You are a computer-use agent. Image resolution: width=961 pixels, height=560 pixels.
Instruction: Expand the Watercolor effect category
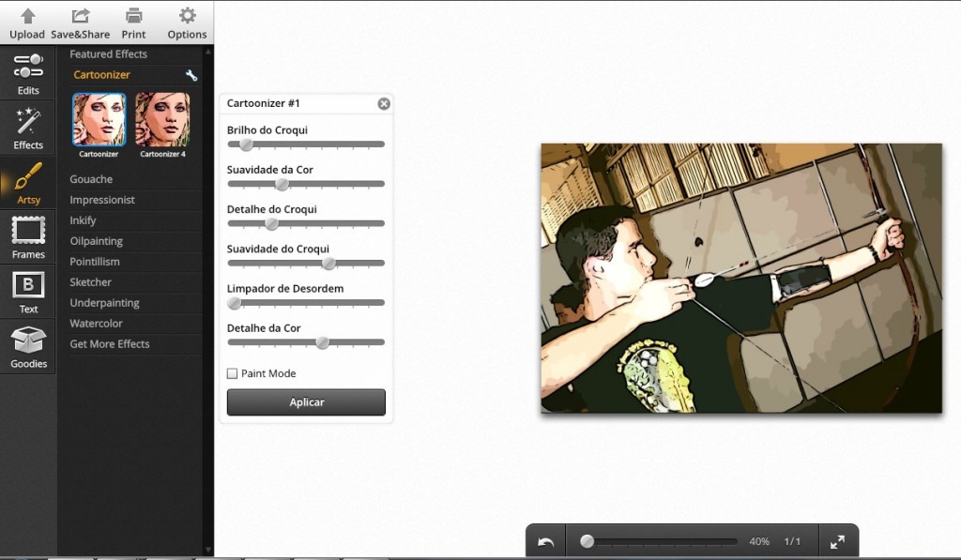(x=96, y=324)
